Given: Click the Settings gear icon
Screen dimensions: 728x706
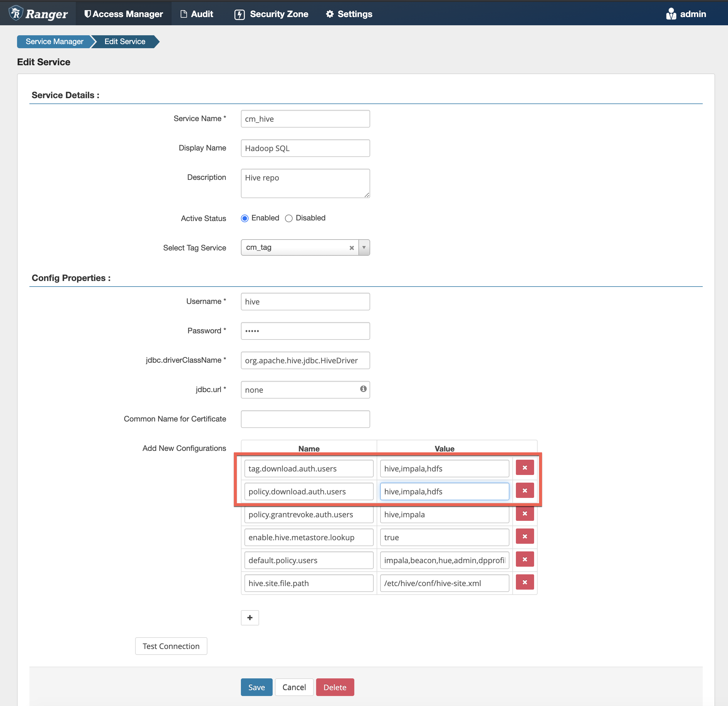Looking at the screenshot, I should pos(330,14).
